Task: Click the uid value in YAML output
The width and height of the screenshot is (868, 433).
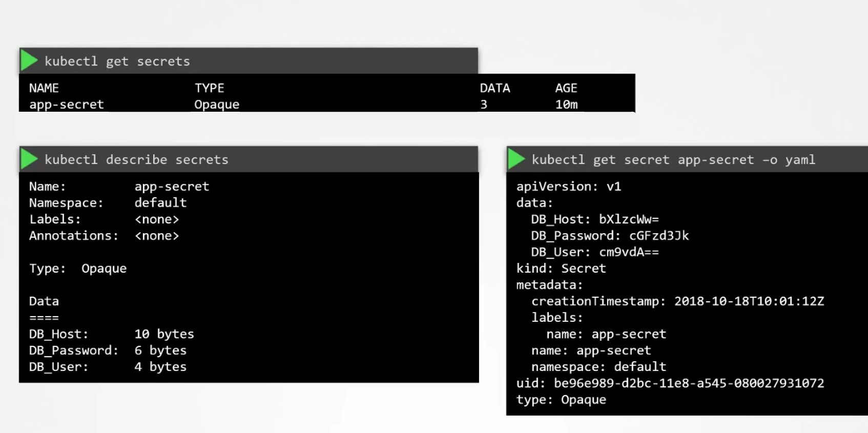Action: 689,383
